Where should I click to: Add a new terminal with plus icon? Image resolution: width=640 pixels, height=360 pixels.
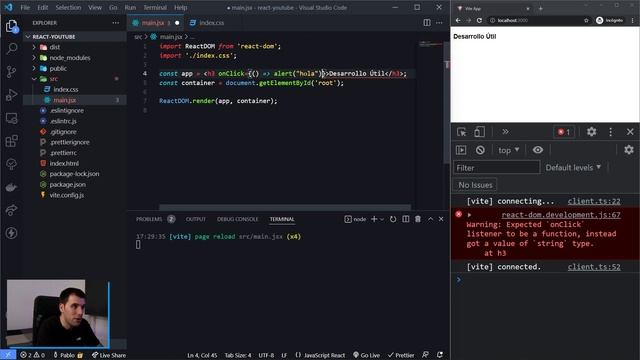click(374, 219)
